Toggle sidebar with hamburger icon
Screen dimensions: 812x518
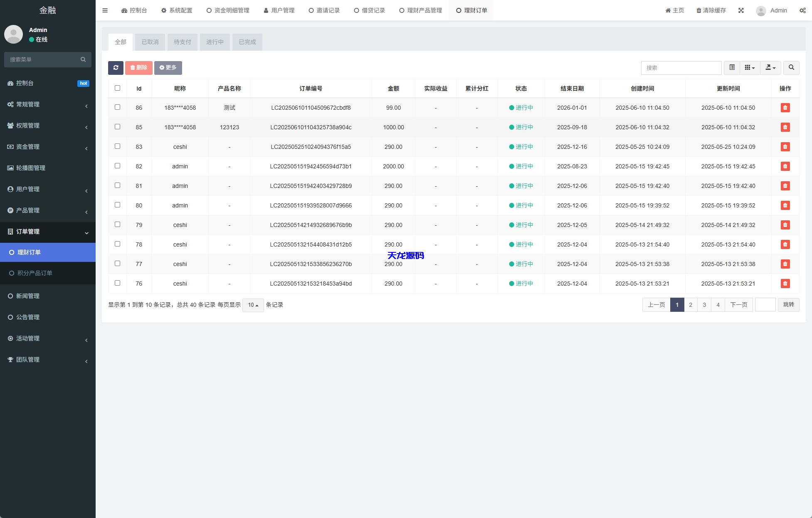[x=105, y=10]
